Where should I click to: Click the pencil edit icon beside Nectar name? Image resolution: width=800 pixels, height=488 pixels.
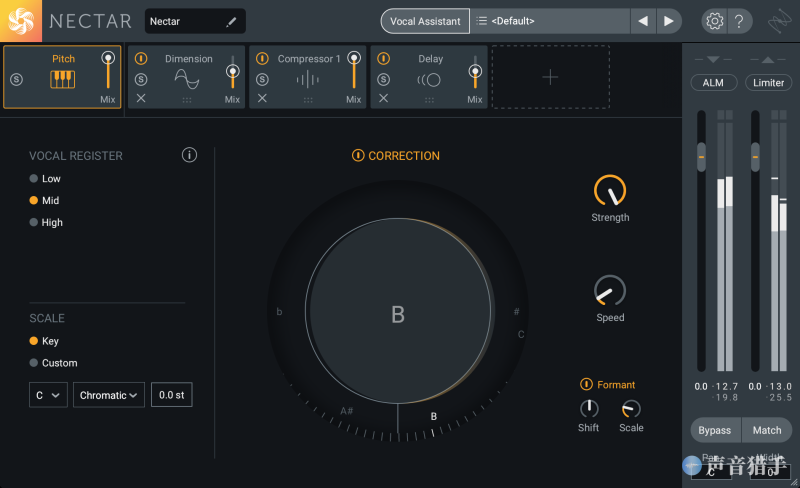click(x=231, y=21)
